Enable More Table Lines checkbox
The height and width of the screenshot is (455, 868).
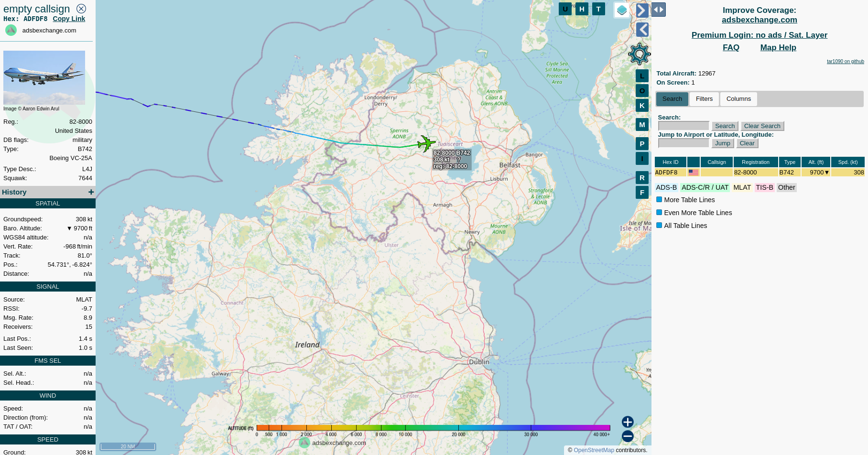point(659,199)
